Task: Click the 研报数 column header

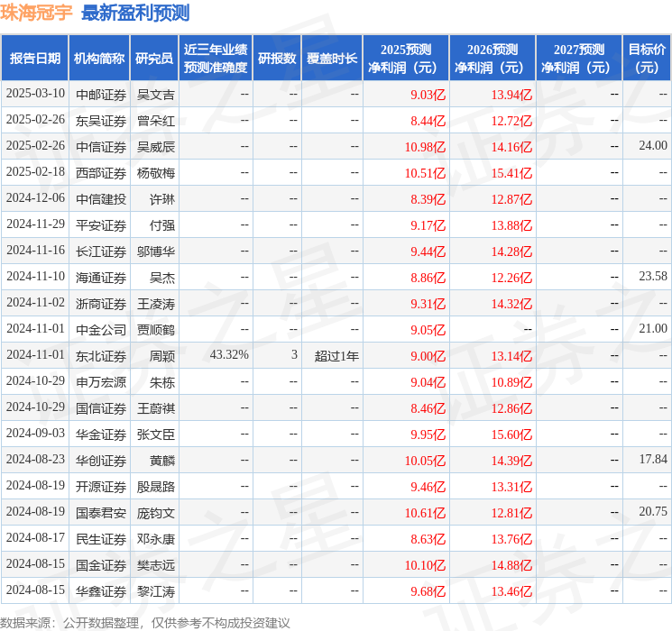Action: point(277,59)
